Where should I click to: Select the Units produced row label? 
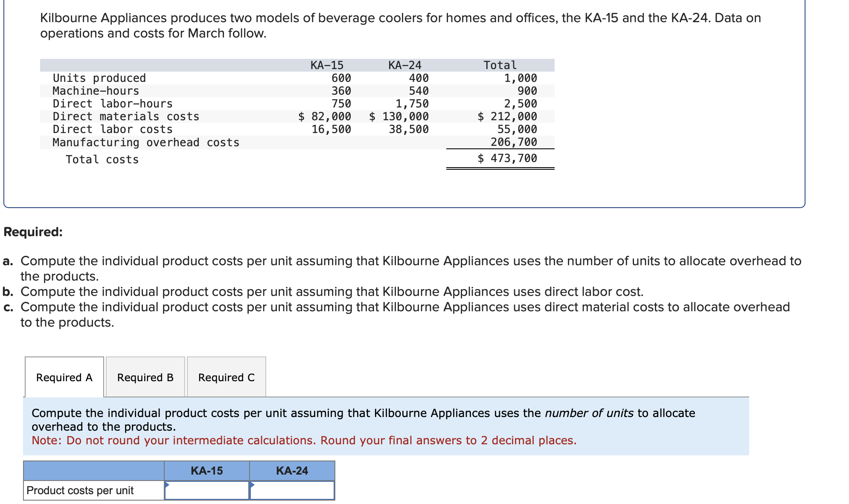[99, 78]
